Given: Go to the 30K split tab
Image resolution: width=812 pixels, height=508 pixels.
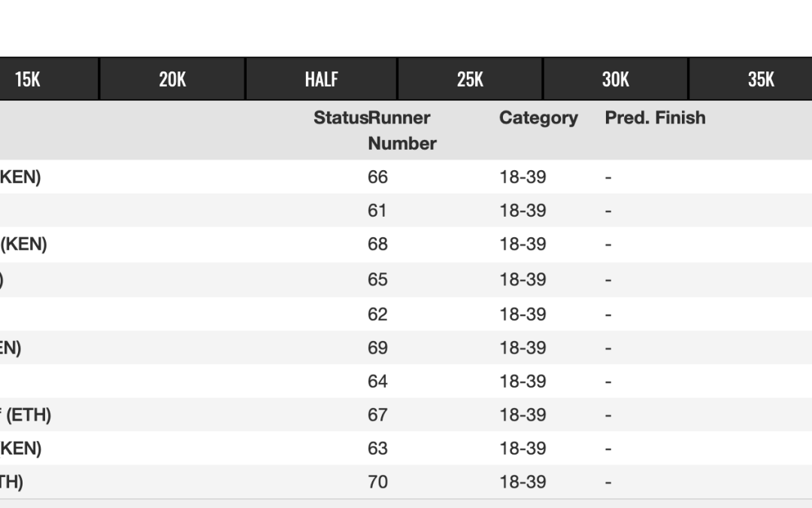Looking at the screenshot, I should 615,79.
